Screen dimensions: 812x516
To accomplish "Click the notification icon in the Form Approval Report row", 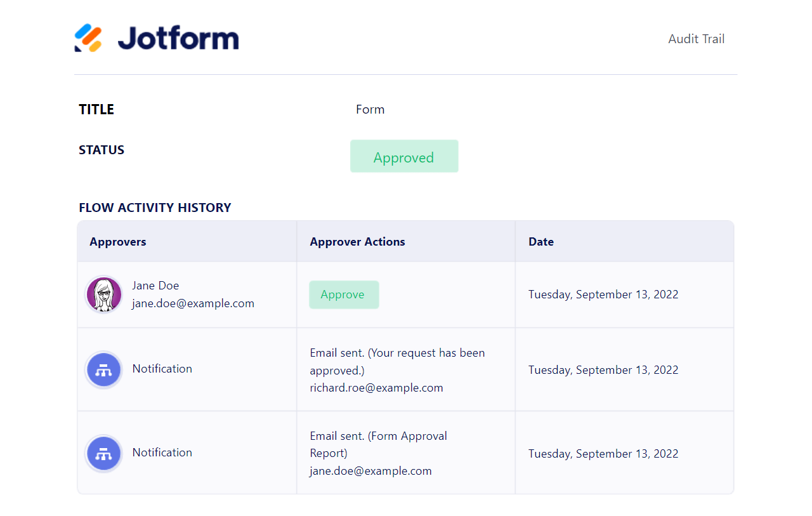I will (x=104, y=453).
